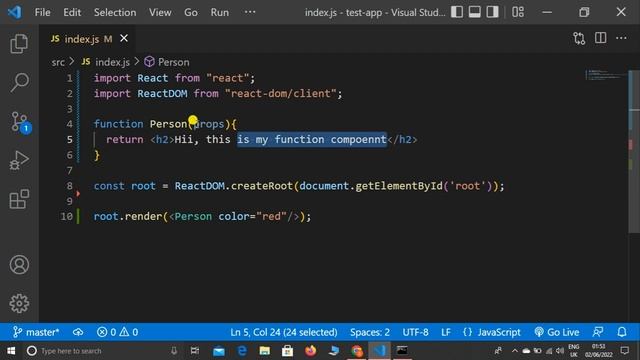Open Windows Start menu
Viewport: 640px width, 360px height.
11,351
